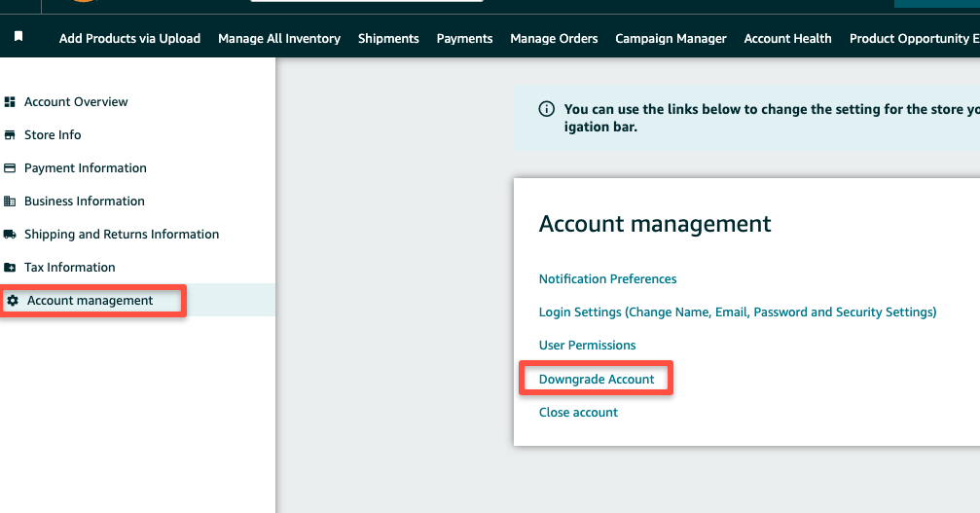
Task: Click the Store Info storefront icon
Action: 10,135
